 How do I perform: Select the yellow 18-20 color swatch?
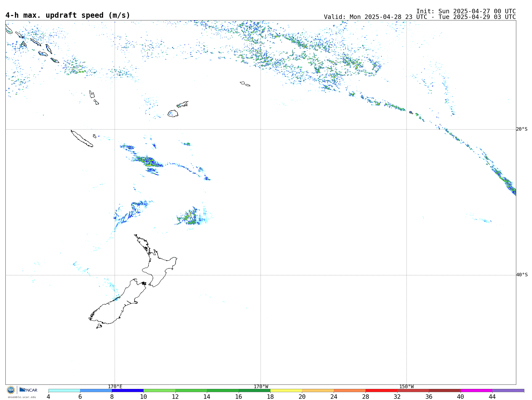point(286,390)
